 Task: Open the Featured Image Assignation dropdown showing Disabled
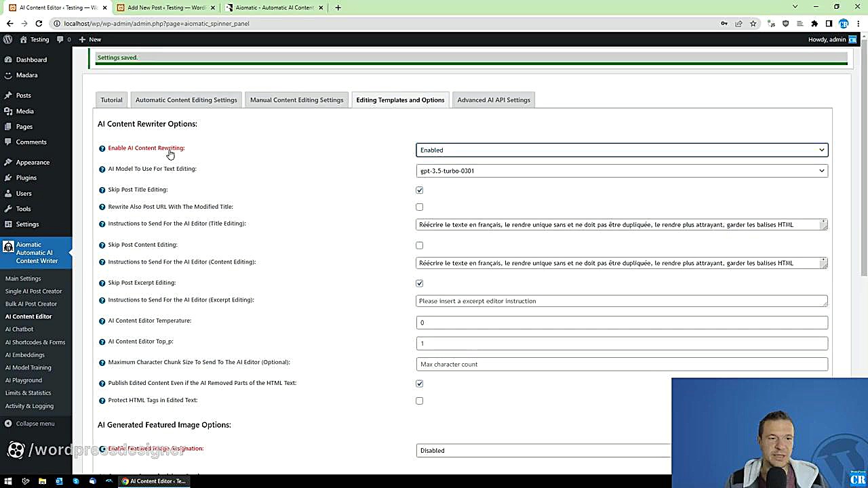pyautogui.click(x=543, y=450)
